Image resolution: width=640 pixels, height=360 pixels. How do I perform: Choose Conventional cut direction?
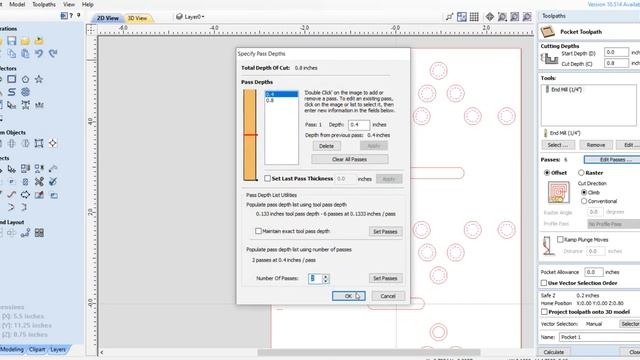click(x=584, y=201)
